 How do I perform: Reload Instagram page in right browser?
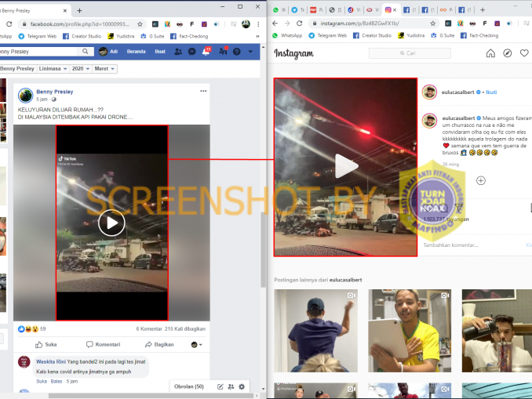pos(299,23)
